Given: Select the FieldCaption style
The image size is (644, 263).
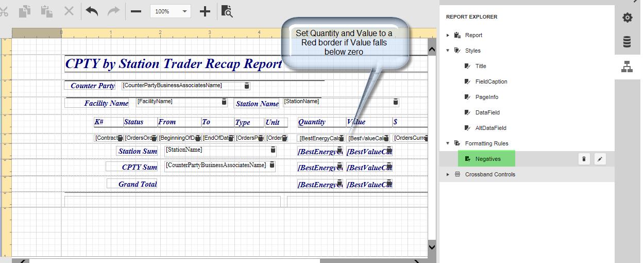Looking at the screenshot, I should point(491,81).
